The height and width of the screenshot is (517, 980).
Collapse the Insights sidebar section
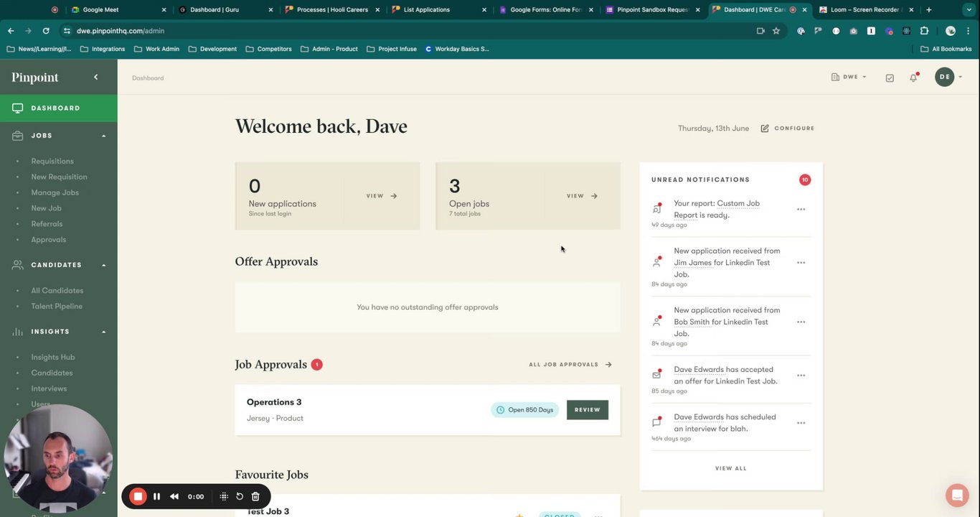(103, 332)
